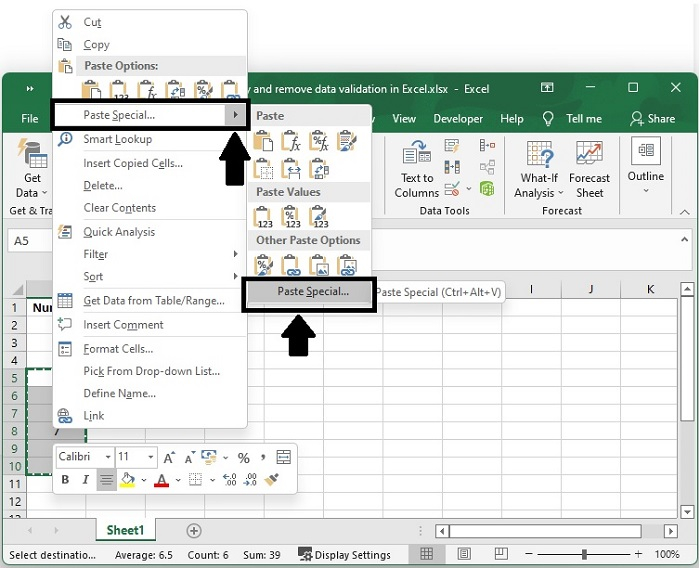The width and height of the screenshot is (700, 568).
Task: Toggle Italic in the mini toolbar
Action: [x=85, y=480]
